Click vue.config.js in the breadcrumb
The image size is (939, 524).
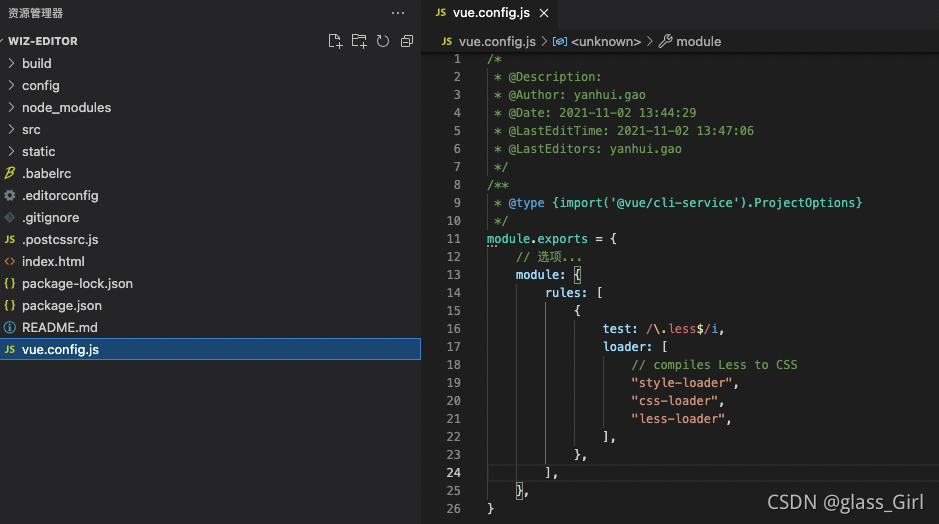point(497,42)
